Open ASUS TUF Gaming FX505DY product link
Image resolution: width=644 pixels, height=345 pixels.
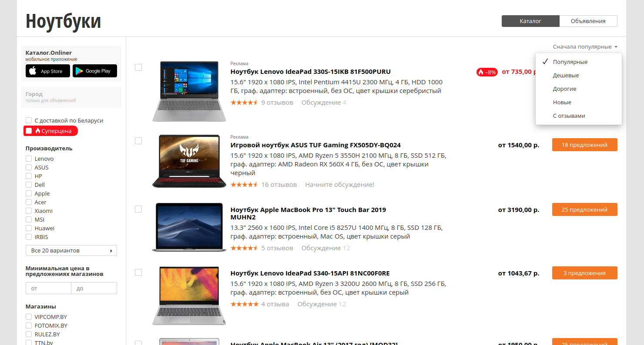pyautogui.click(x=315, y=145)
